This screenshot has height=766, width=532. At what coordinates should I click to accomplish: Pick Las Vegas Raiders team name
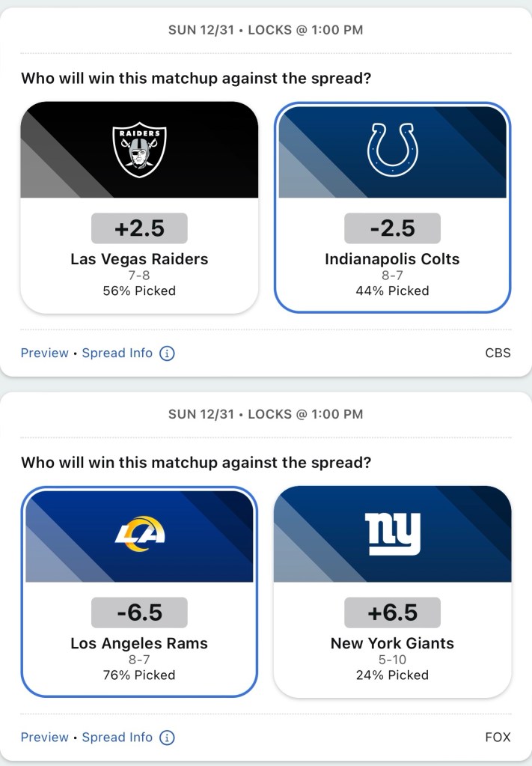pyautogui.click(x=139, y=259)
